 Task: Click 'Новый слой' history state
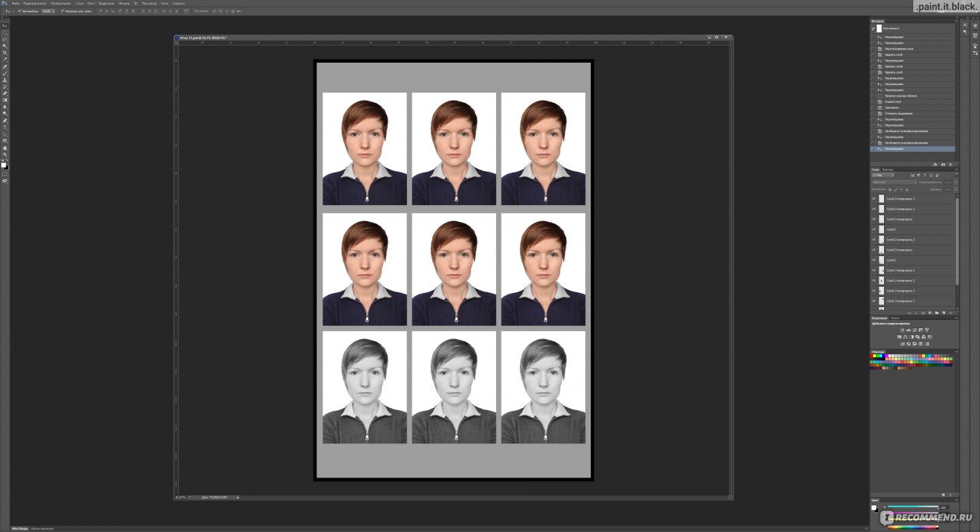pos(892,101)
